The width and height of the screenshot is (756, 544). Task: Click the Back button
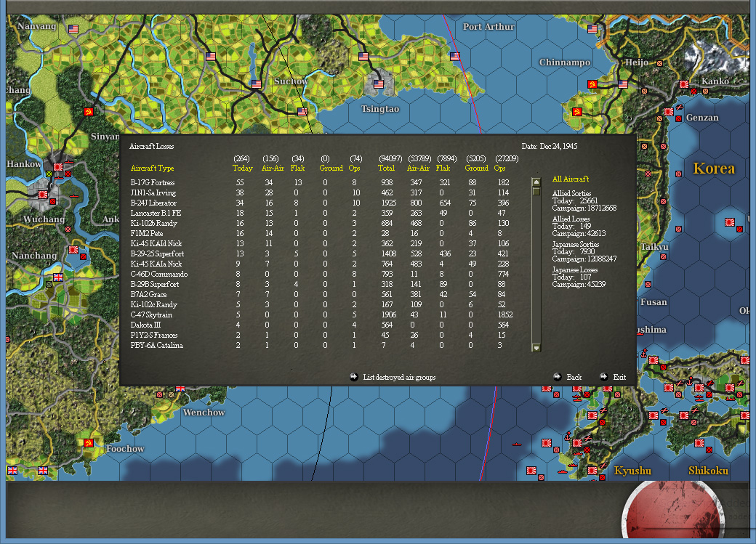tap(573, 377)
